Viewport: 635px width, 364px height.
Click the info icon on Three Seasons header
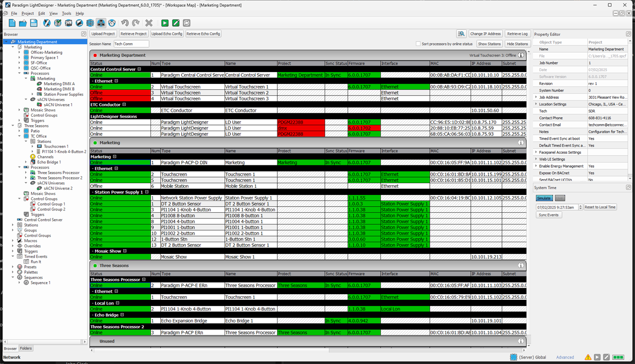coord(521,266)
